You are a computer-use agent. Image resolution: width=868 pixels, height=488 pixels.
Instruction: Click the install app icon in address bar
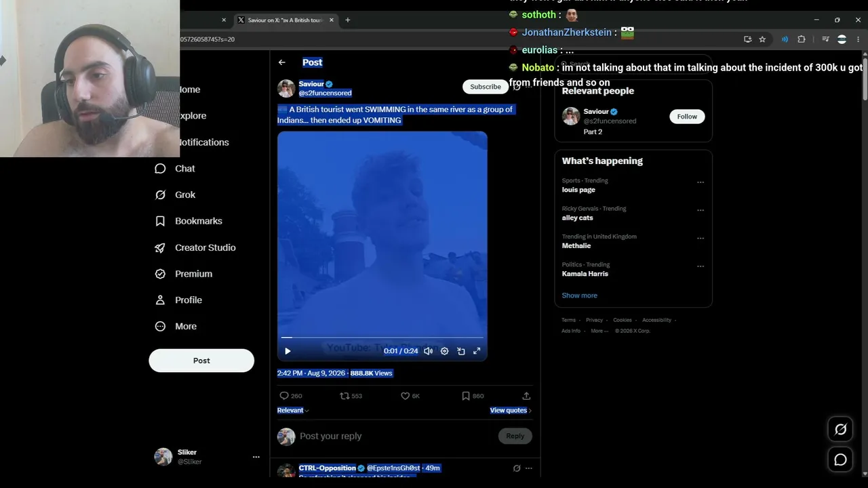[x=748, y=39]
